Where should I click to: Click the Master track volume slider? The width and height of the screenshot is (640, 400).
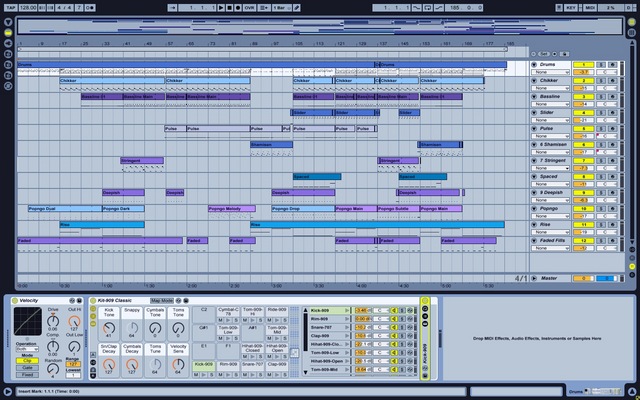584,278
